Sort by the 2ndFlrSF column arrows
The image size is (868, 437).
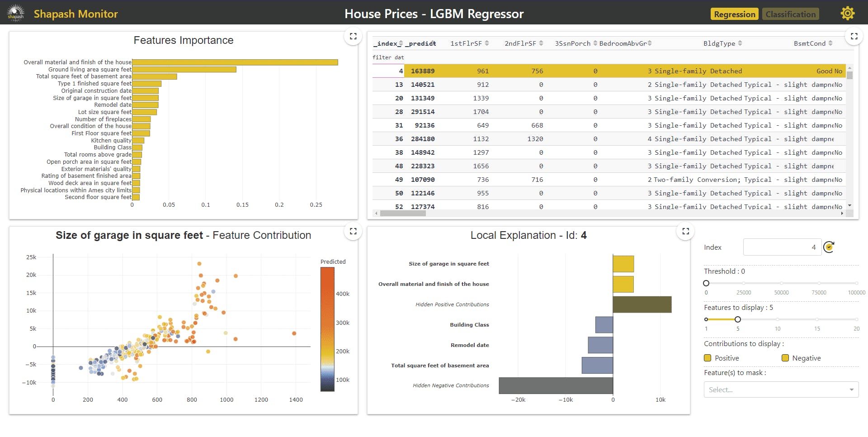pyautogui.click(x=541, y=43)
